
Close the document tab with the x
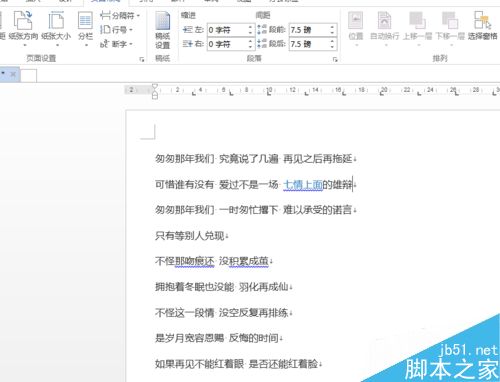coord(13,74)
